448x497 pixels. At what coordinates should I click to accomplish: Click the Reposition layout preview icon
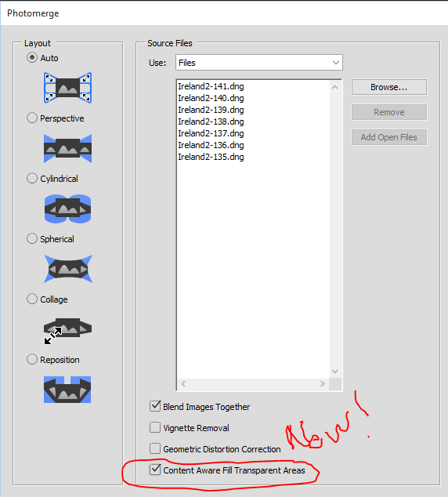pos(67,390)
